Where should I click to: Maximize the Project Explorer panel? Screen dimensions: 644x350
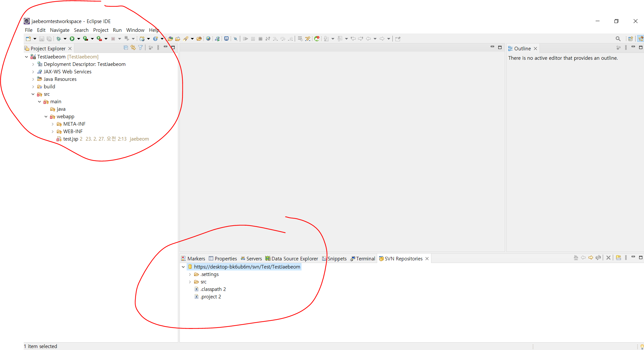(173, 47)
